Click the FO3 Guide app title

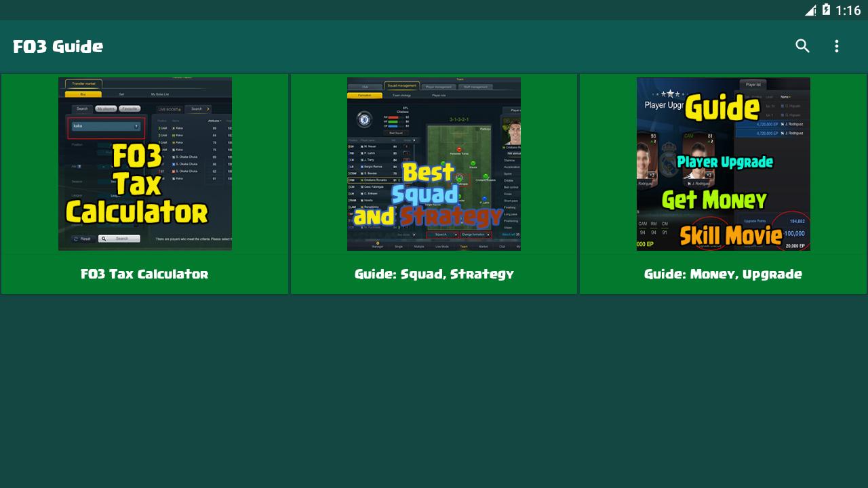pyautogui.click(x=58, y=47)
